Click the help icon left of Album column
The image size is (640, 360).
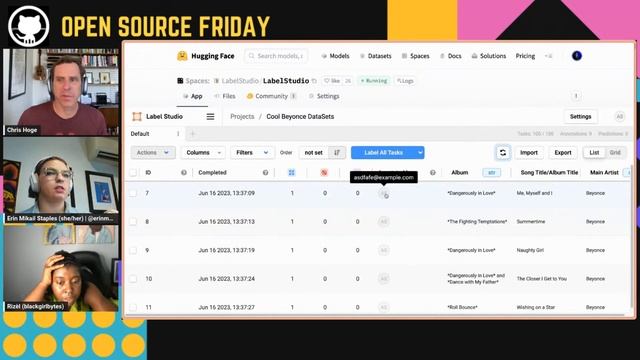tap(433, 173)
